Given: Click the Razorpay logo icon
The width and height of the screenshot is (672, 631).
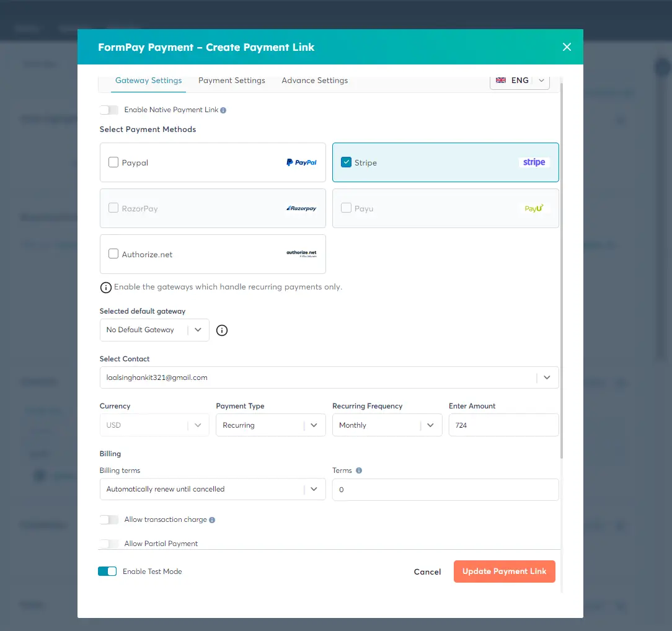Looking at the screenshot, I should click(301, 208).
